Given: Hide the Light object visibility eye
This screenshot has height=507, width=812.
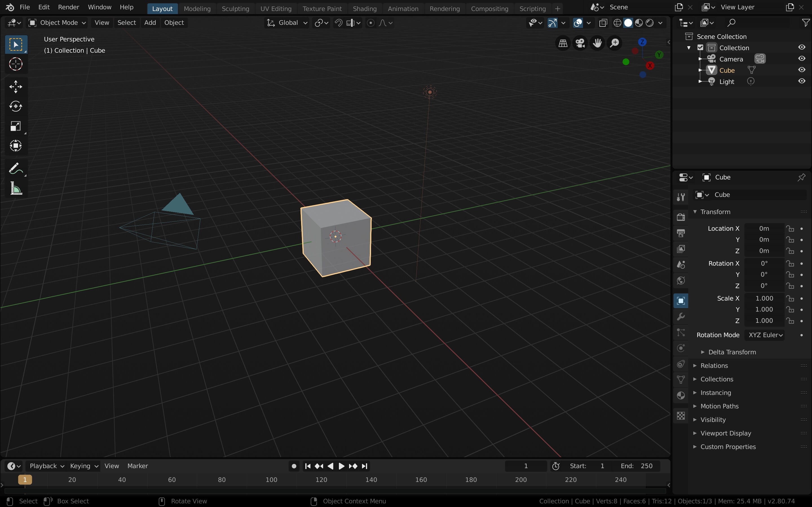Looking at the screenshot, I should [x=802, y=81].
